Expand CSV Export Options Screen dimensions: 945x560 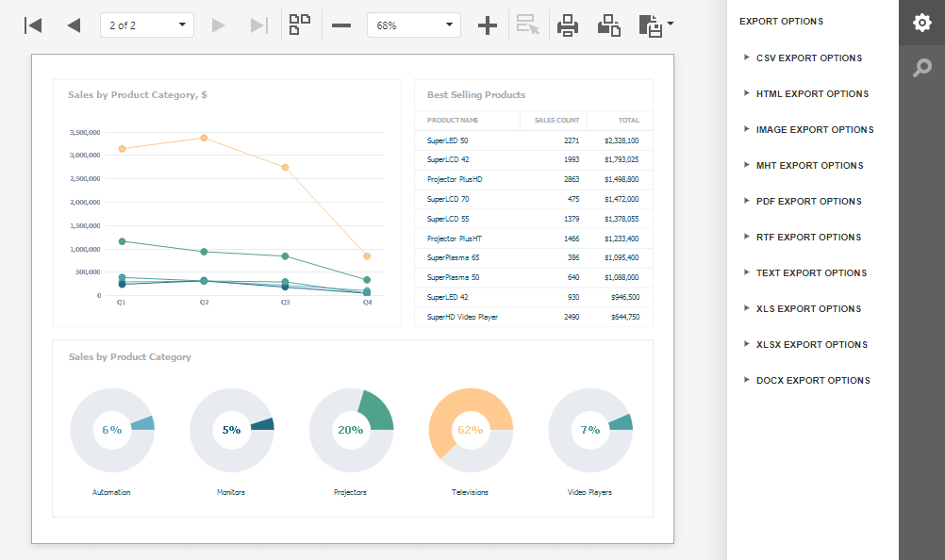808,58
